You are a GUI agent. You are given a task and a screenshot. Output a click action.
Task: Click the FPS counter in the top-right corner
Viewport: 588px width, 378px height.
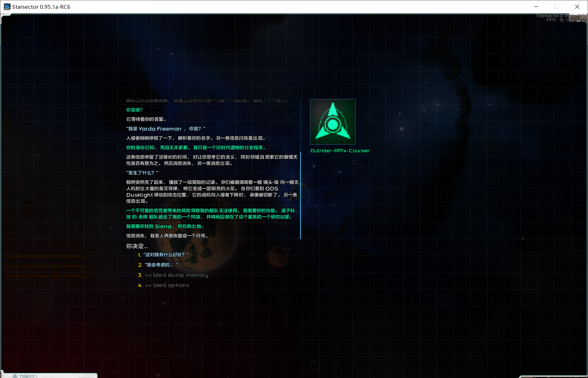pos(555,20)
